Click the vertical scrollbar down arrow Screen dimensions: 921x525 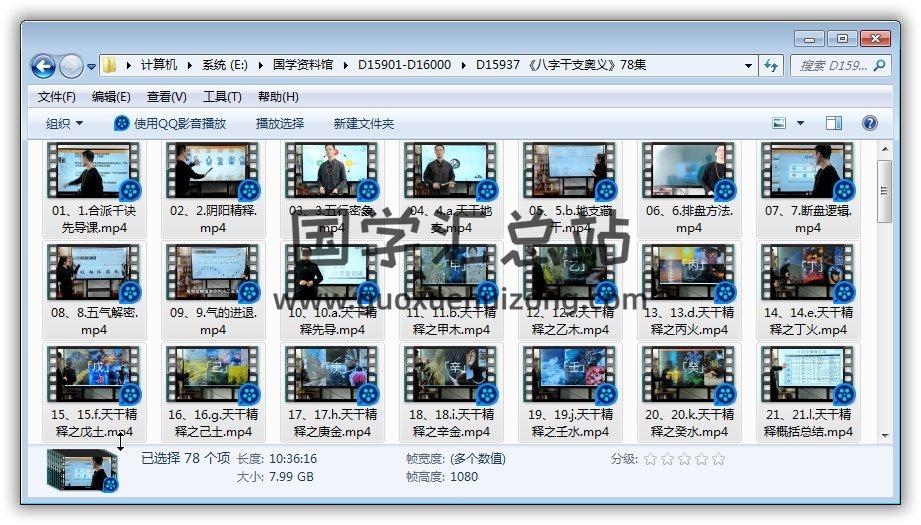click(x=884, y=434)
